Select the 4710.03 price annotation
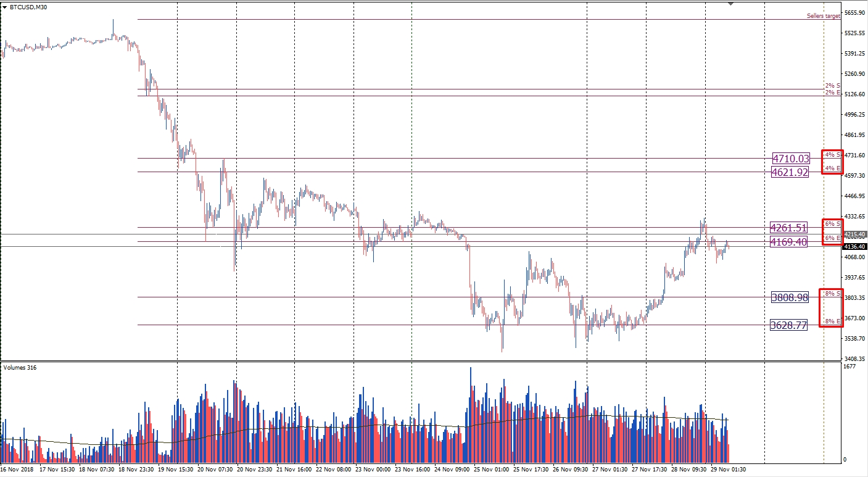The width and height of the screenshot is (868, 477). pos(791,159)
